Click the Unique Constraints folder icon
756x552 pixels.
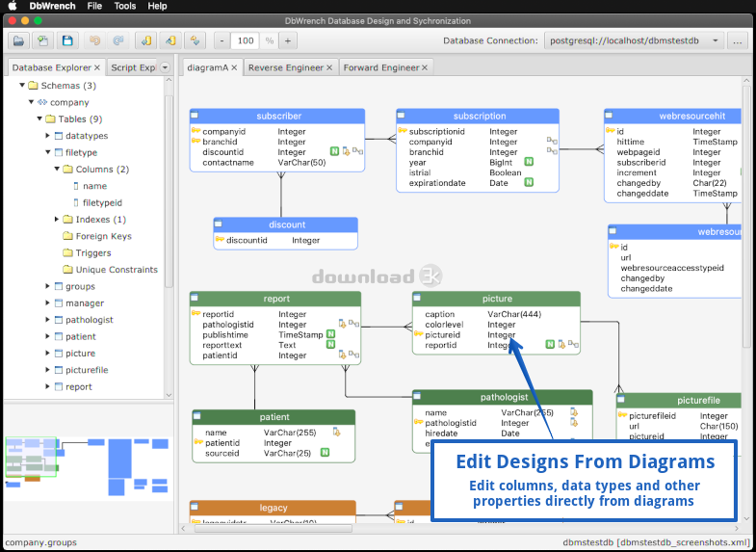(67, 270)
